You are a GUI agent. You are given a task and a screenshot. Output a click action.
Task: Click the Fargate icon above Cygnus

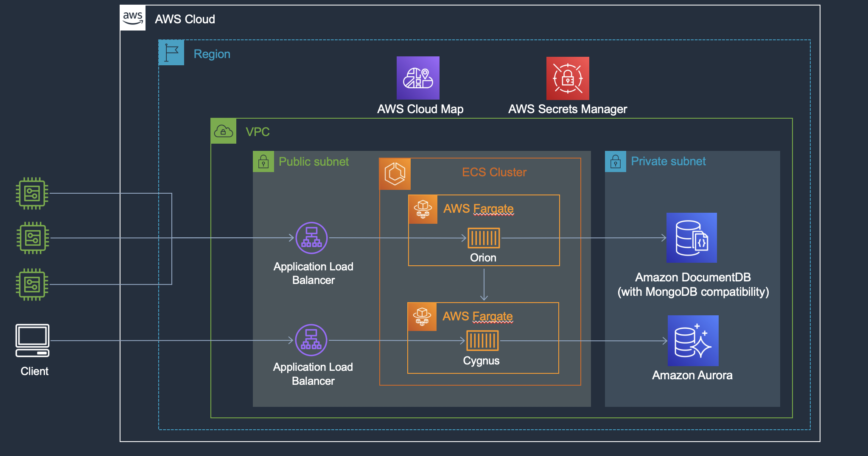(422, 317)
